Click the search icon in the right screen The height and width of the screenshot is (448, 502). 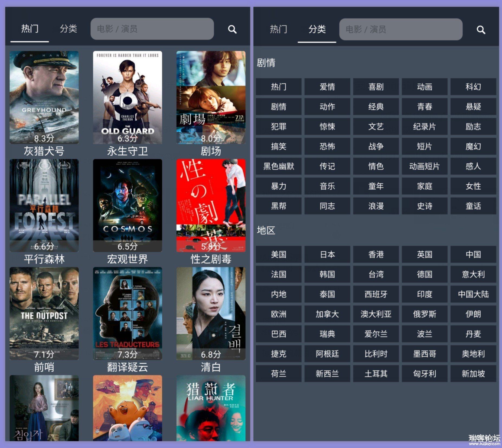tap(481, 30)
